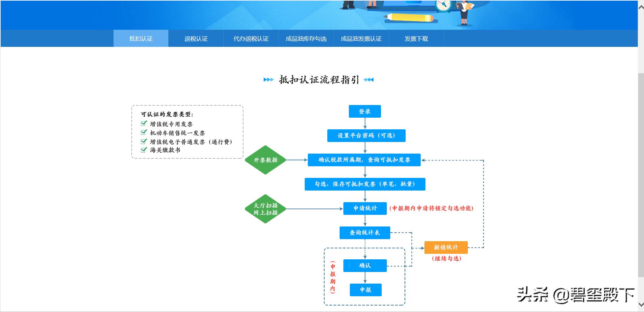The width and height of the screenshot is (644, 312).
Task: Select the orange 撤销统计 node
Action: (446, 247)
